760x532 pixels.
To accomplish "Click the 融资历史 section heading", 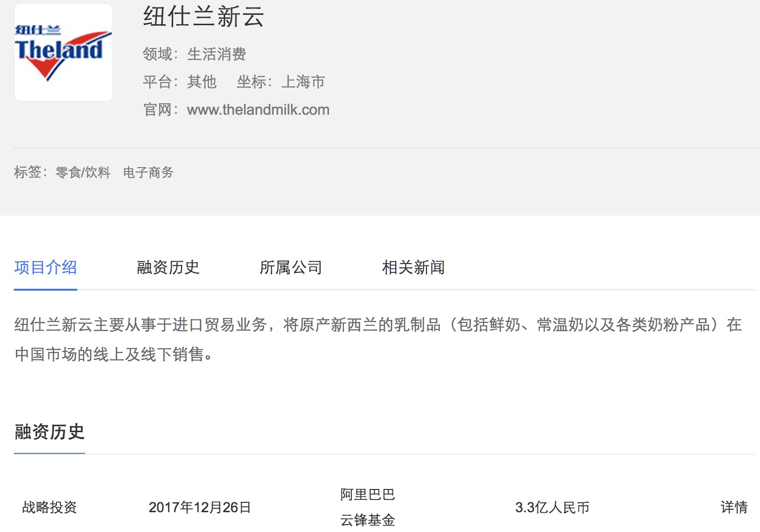I will pyautogui.click(x=49, y=432).
